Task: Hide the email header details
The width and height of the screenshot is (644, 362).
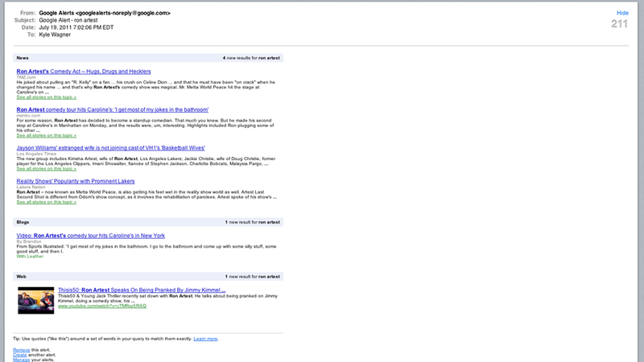Action: [x=622, y=13]
